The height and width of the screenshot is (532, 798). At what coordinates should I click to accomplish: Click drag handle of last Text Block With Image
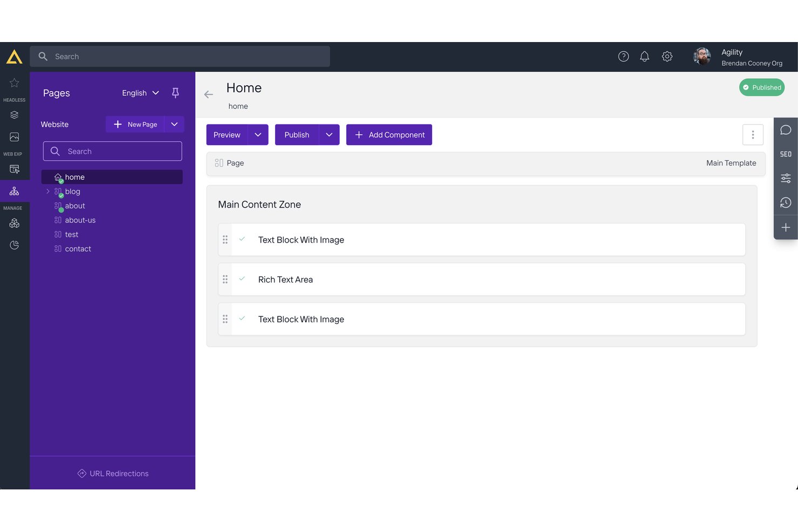point(225,319)
